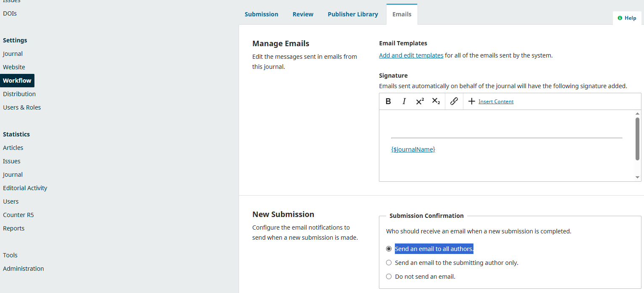Screen dimensions: 644x293
Task: Click the plus icon beside Insert Content
Action: pyautogui.click(x=471, y=101)
